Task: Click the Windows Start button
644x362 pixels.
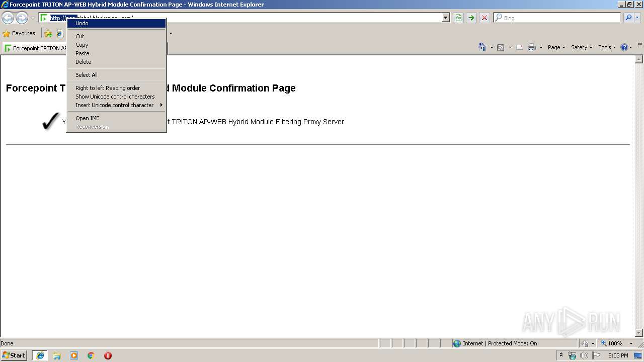Action: click(14, 355)
